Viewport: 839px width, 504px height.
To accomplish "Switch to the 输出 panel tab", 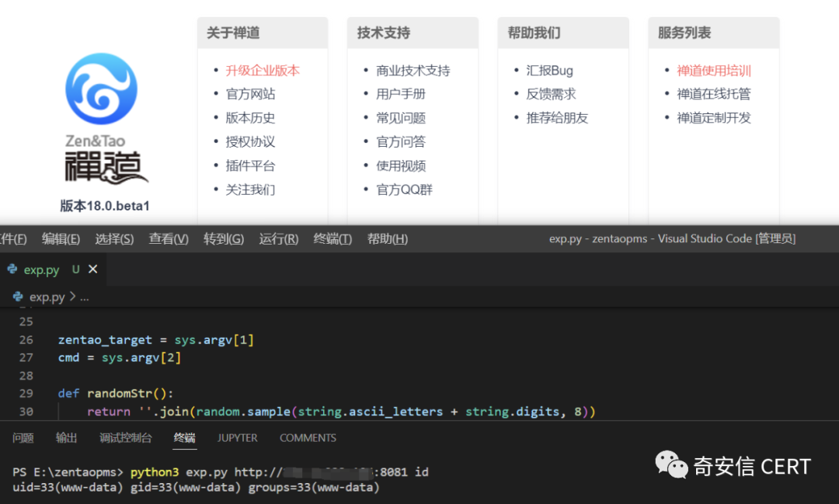I will pyautogui.click(x=66, y=438).
